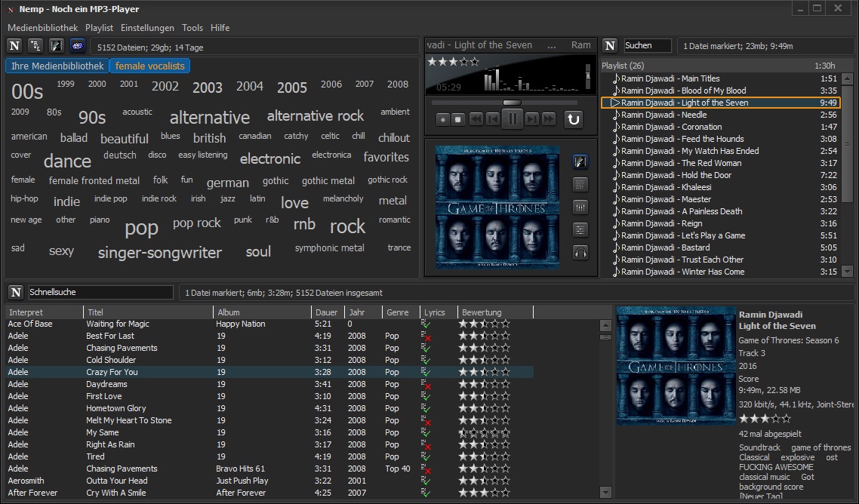Pick the symphonic metal tag

point(329,248)
